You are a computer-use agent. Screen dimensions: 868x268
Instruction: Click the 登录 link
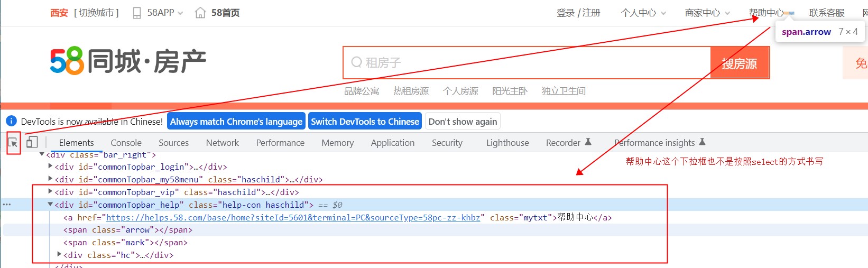[x=565, y=13]
